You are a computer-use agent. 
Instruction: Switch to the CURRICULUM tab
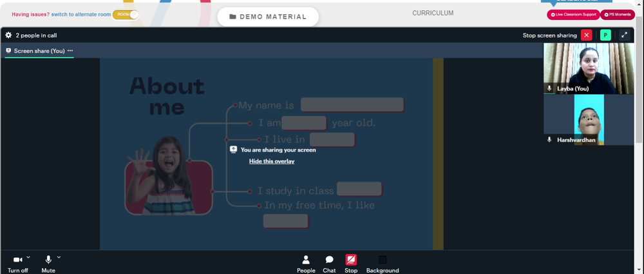433,13
